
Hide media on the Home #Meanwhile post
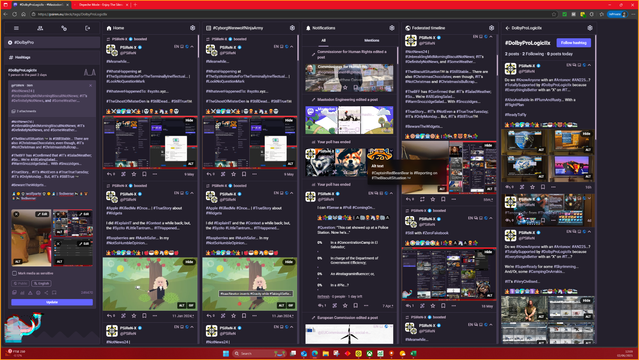point(189,120)
